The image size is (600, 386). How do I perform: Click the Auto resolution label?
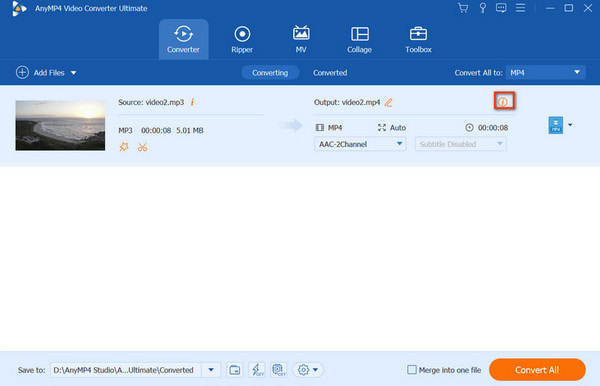click(x=398, y=128)
